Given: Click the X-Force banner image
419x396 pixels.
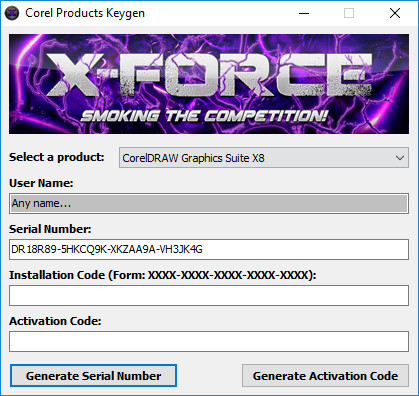Looking at the screenshot, I should [x=209, y=84].
